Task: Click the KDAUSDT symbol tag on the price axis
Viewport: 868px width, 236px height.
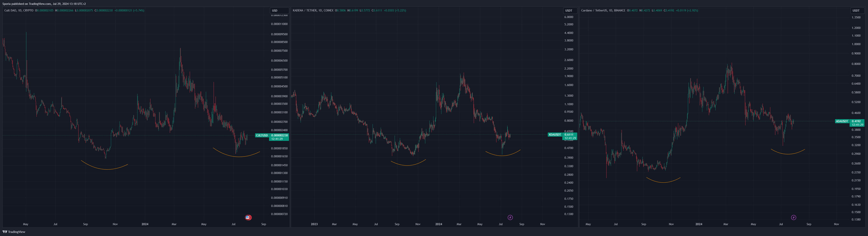Action: [x=555, y=135]
